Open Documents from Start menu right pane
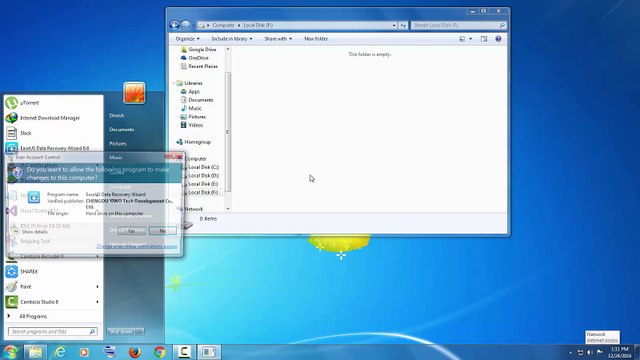 click(122, 129)
